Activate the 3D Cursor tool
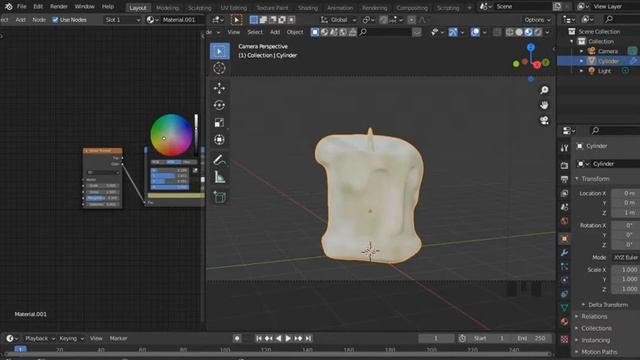 [x=220, y=68]
